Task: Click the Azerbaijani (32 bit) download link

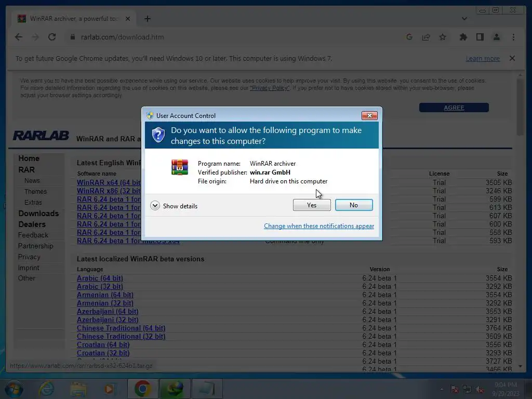Action: tap(108, 320)
